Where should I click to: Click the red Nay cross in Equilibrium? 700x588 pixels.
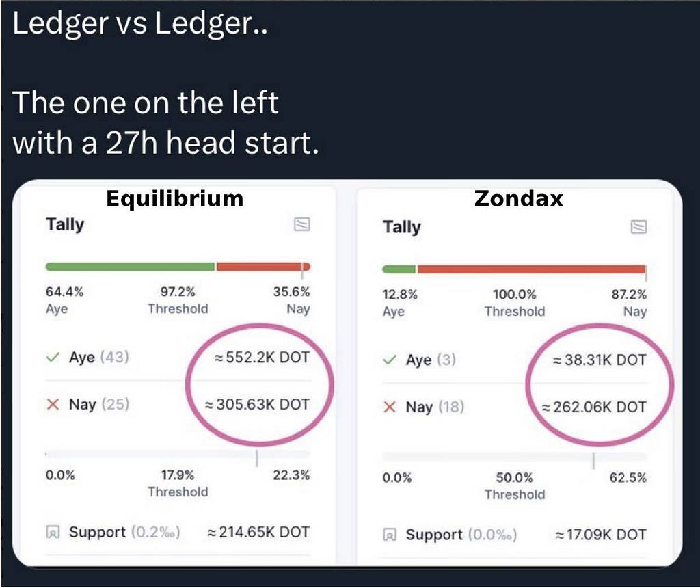pos(53,405)
